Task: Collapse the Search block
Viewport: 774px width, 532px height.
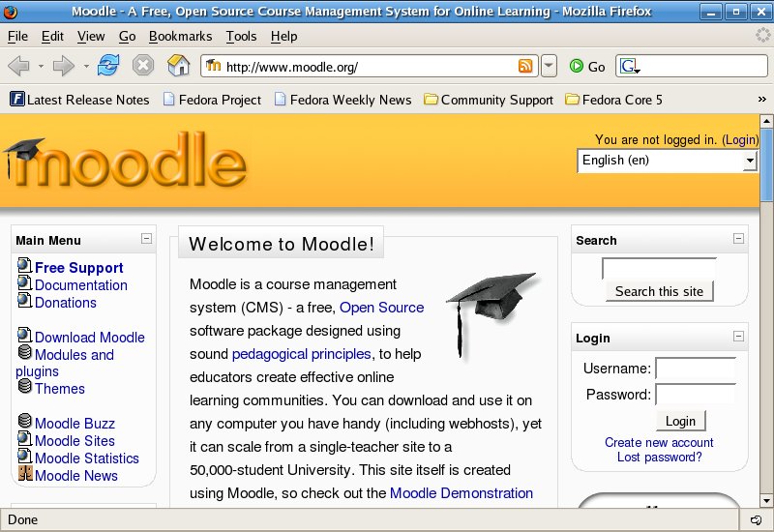Action: point(738,239)
